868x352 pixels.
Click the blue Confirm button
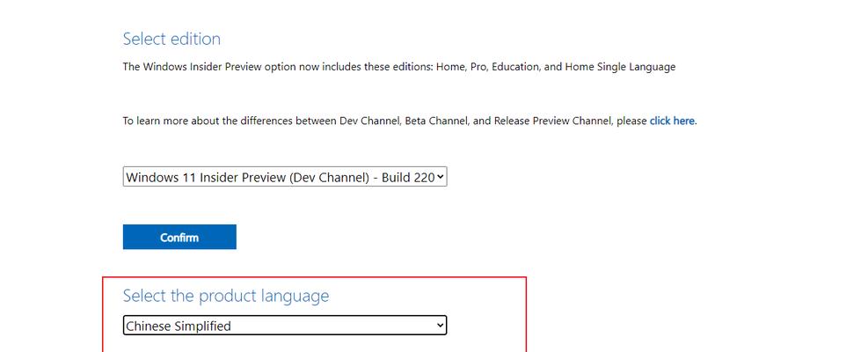(x=179, y=238)
